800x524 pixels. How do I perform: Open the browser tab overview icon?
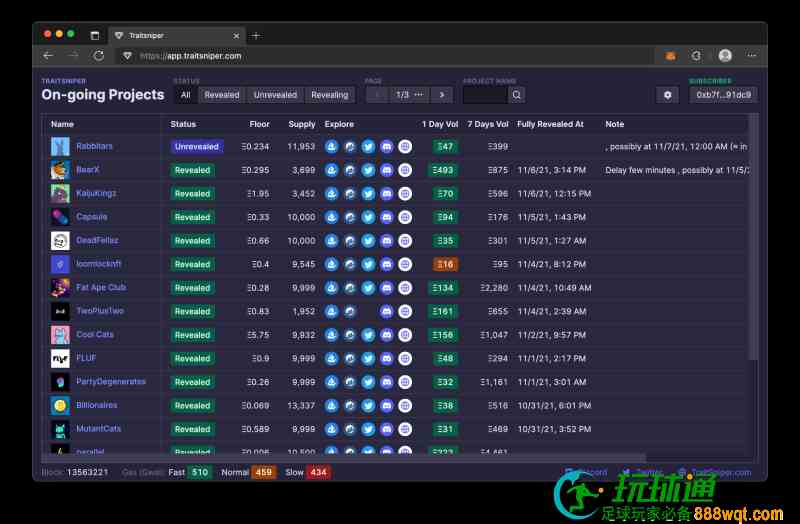(x=95, y=35)
